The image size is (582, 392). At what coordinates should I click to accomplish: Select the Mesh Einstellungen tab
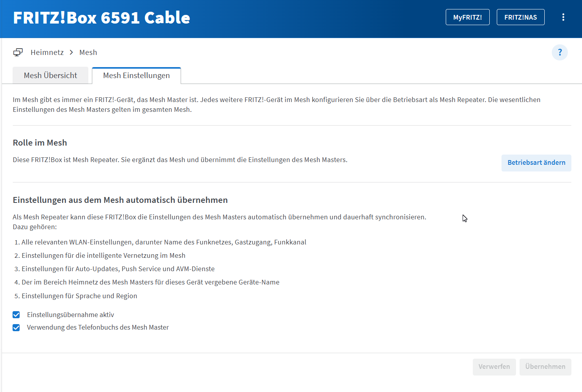point(136,75)
